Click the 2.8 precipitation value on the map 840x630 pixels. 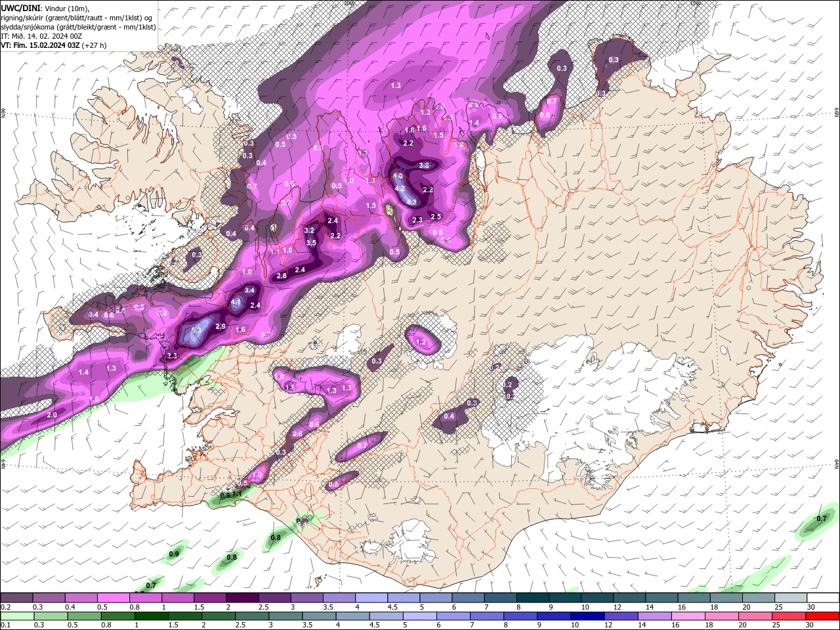point(282,276)
